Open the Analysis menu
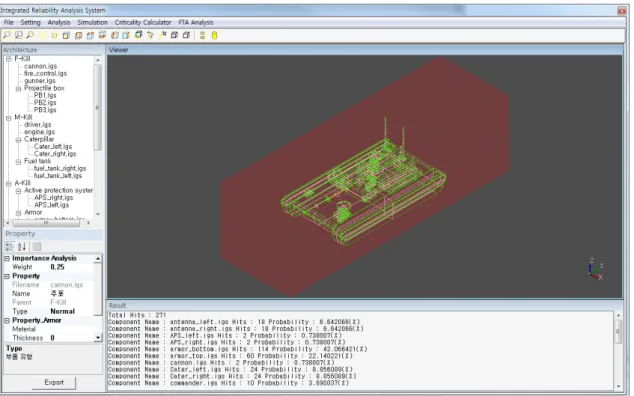Screen dimensions: 634x396 coord(59,22)
